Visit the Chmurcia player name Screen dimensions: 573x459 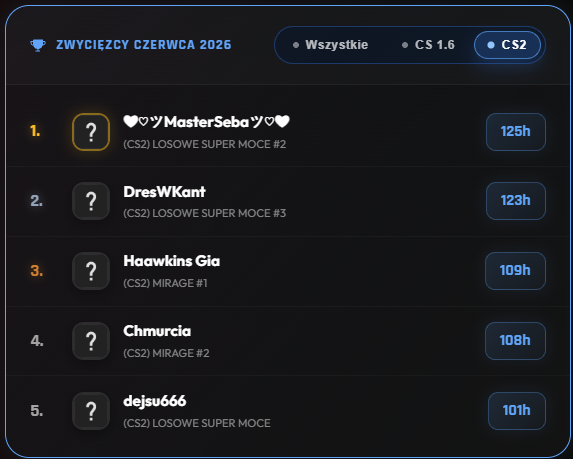(157, 331)
